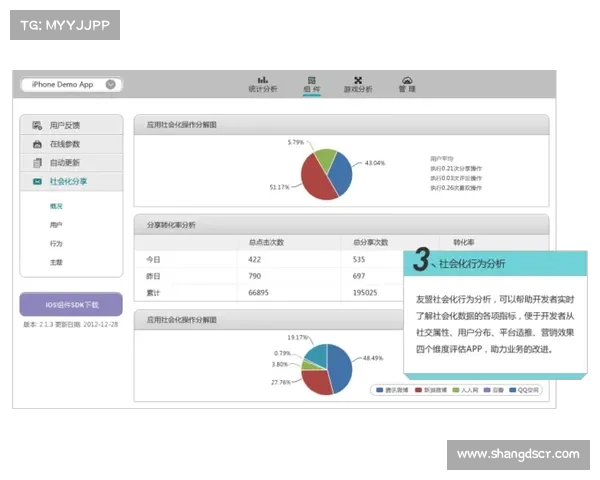Click the 执行0.21次 share statistic line

pyautogui.click(x=456, y=168)
